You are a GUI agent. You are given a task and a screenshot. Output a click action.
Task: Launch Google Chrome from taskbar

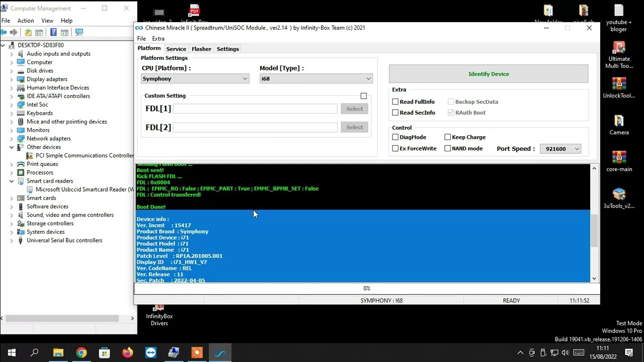coord(82,353)
